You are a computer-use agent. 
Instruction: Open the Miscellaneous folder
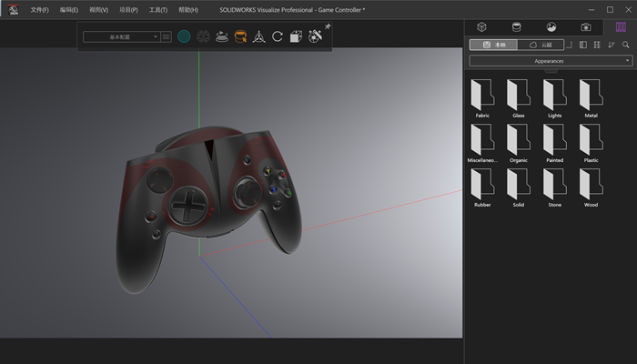482,143
